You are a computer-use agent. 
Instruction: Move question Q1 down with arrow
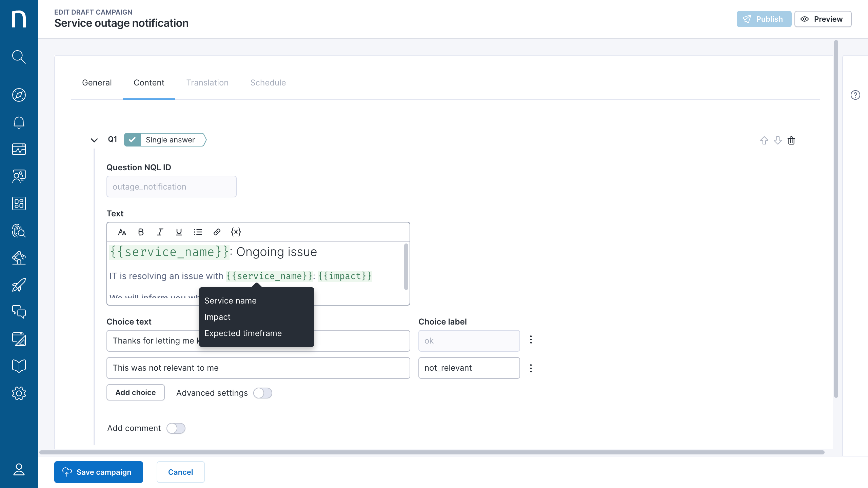pyautogui.click(x=777, y=140)
